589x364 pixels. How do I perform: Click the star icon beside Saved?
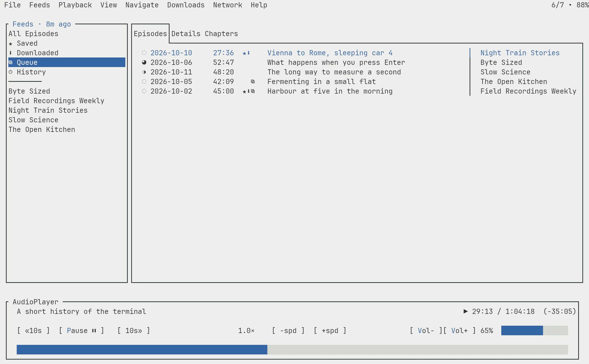(11, 43)
